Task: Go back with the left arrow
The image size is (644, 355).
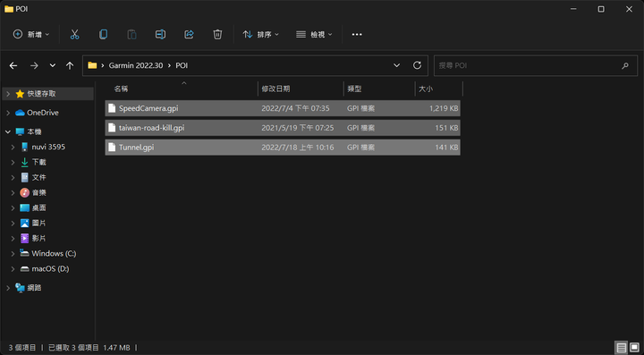Action: click(13, 65)
